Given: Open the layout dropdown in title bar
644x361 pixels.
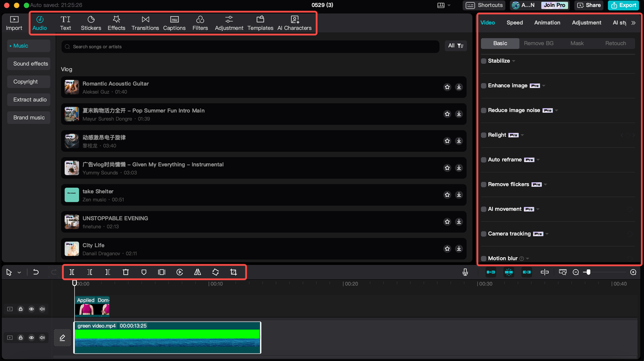Looking at the screenshot, I should pyautogui.click(x=444, y=5).
